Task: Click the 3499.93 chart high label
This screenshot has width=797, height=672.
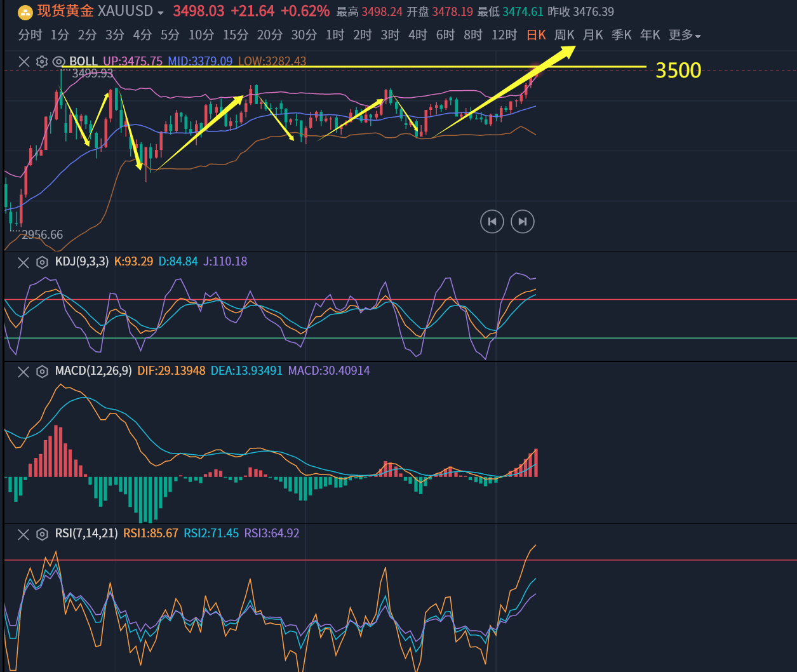Action: click(93, 74)
